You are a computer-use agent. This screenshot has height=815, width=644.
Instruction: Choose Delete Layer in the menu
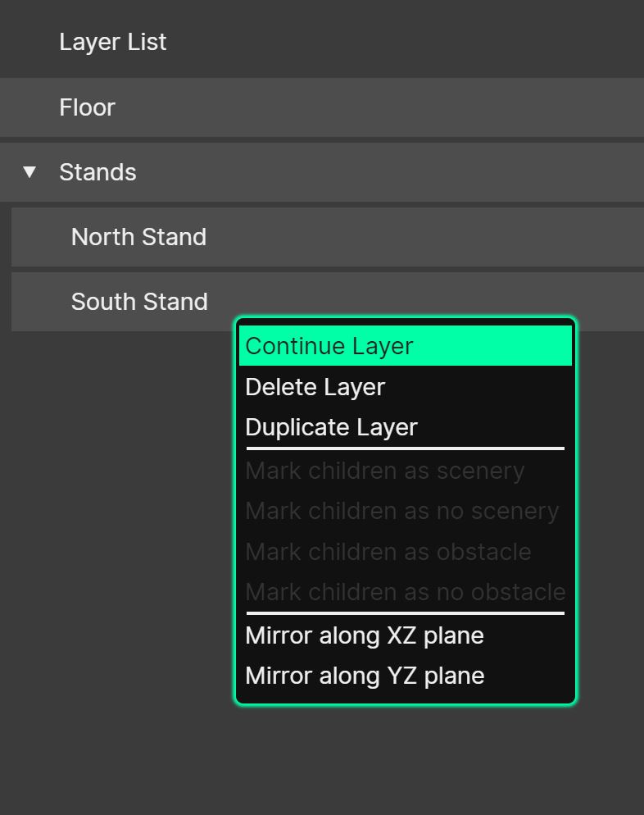(x=315, y=386)
